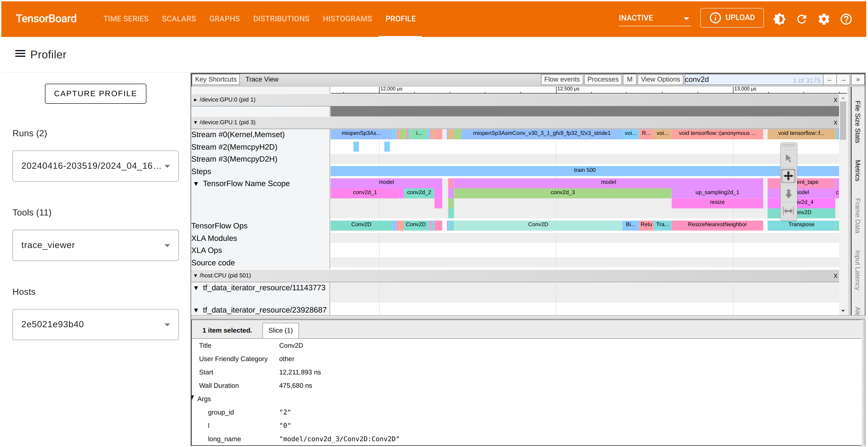Open File Size Stats side tab
The image size is (868, 447).
(x=858, y=122)
